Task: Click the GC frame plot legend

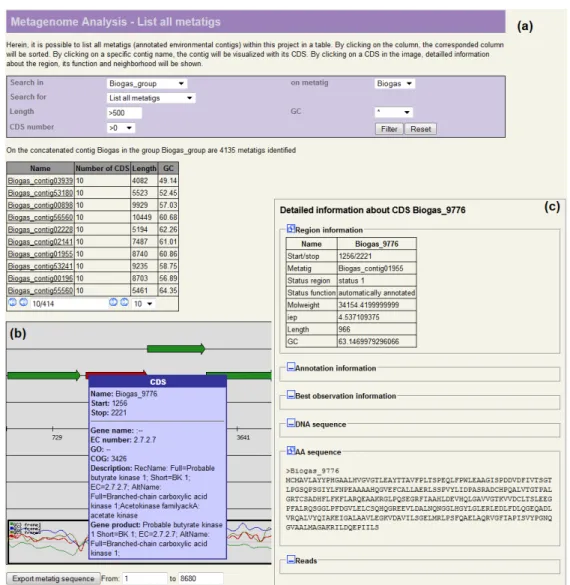Action: coord(25,528)
